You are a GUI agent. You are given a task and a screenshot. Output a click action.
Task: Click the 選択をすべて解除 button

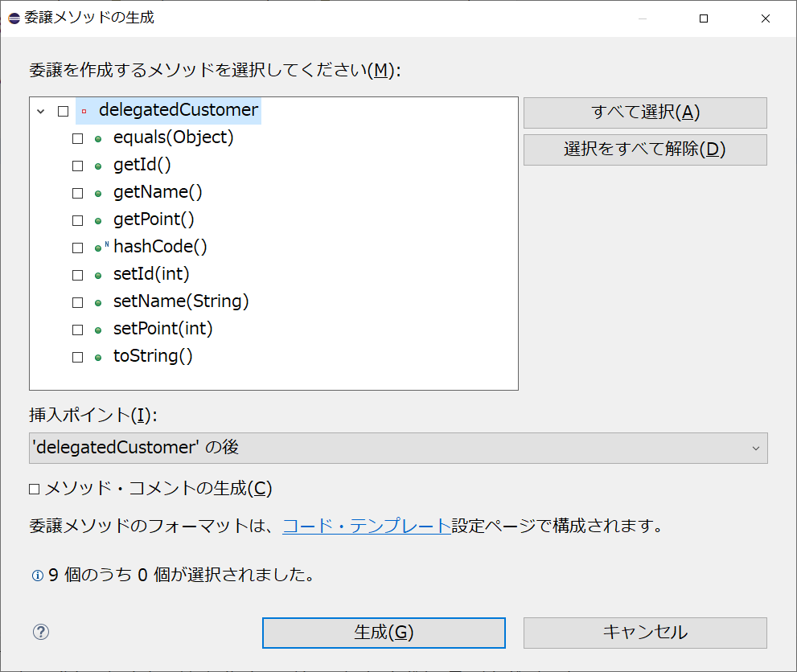pyautogui.click(x=644, y=150)
